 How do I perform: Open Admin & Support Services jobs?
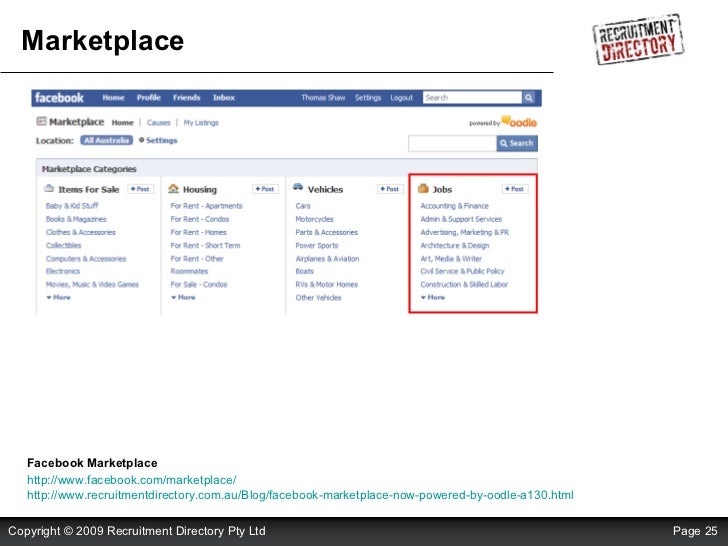tap(461, 219)
